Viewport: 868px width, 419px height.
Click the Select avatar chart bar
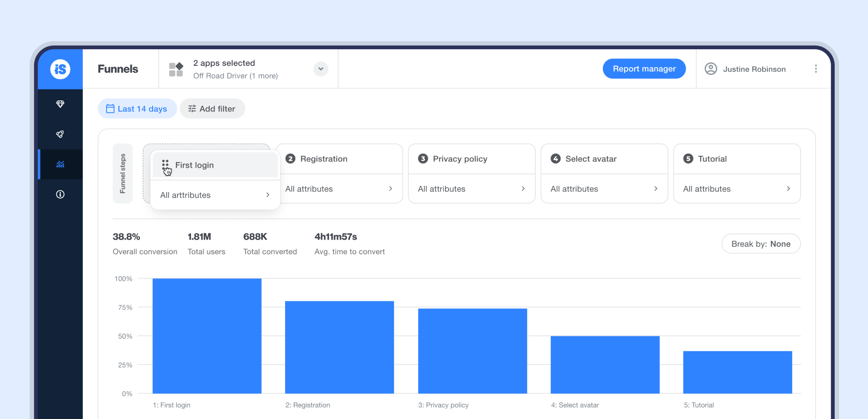[x=605, y=365]
